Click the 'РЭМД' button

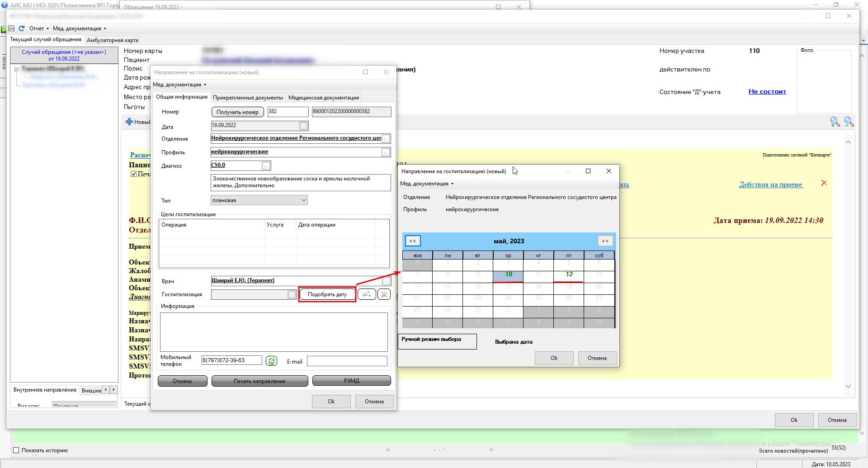(x=351, y=381)
